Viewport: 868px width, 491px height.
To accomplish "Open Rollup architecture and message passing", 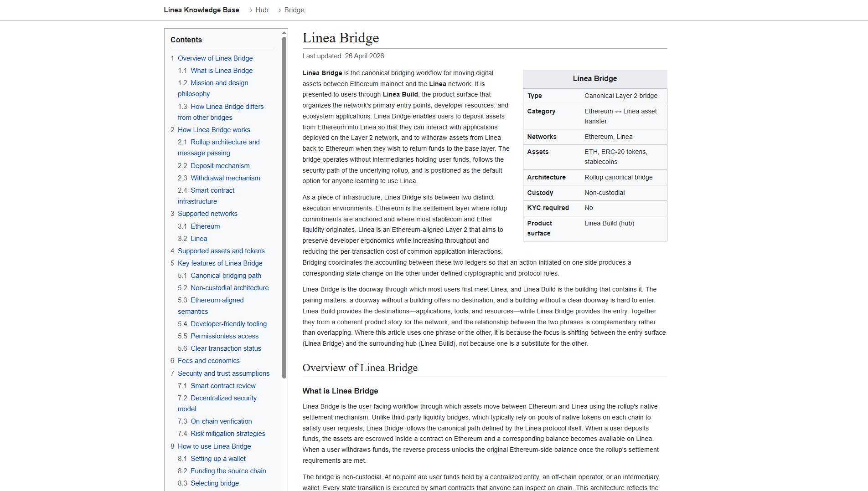I will 219,148.
